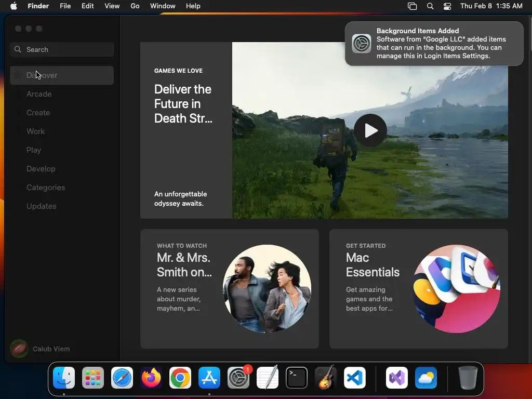The width and height of the screenshot is (532, 399).
Task: Open the Window menu
Action: pyautogui.click(x=163, y=6)
